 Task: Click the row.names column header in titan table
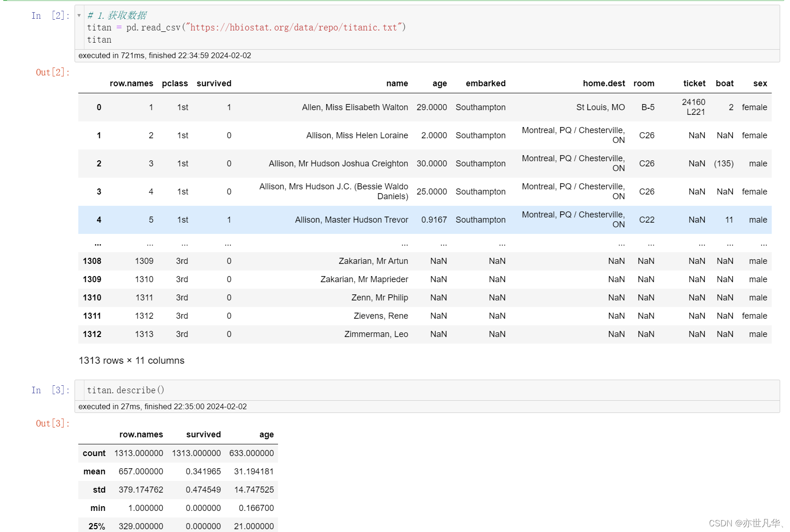coord(131,83)
